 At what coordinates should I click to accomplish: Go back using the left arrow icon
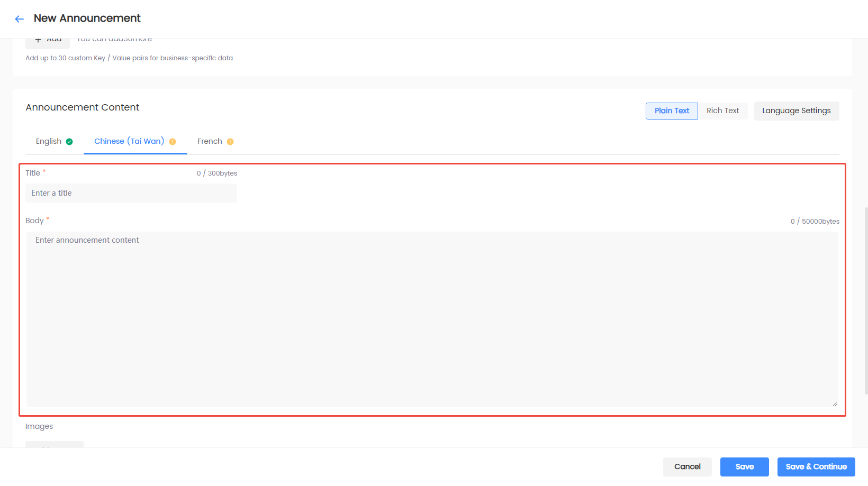click(x=20, y=19)
